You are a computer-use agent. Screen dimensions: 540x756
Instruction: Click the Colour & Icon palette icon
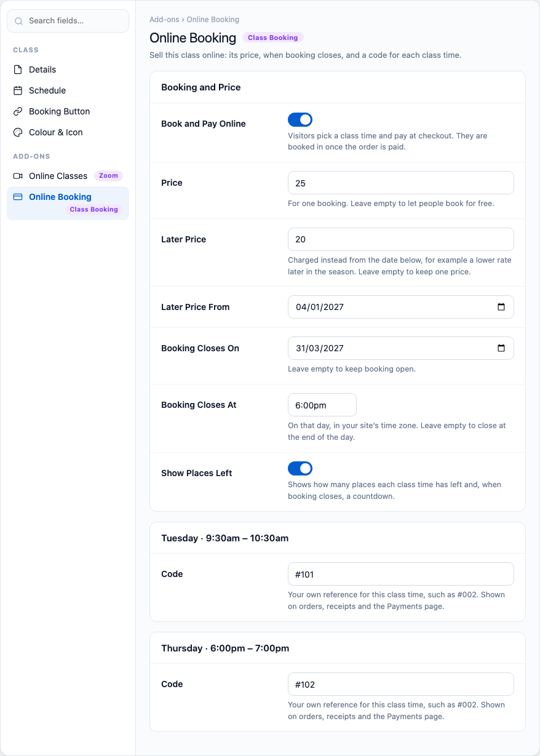(18, 132)
